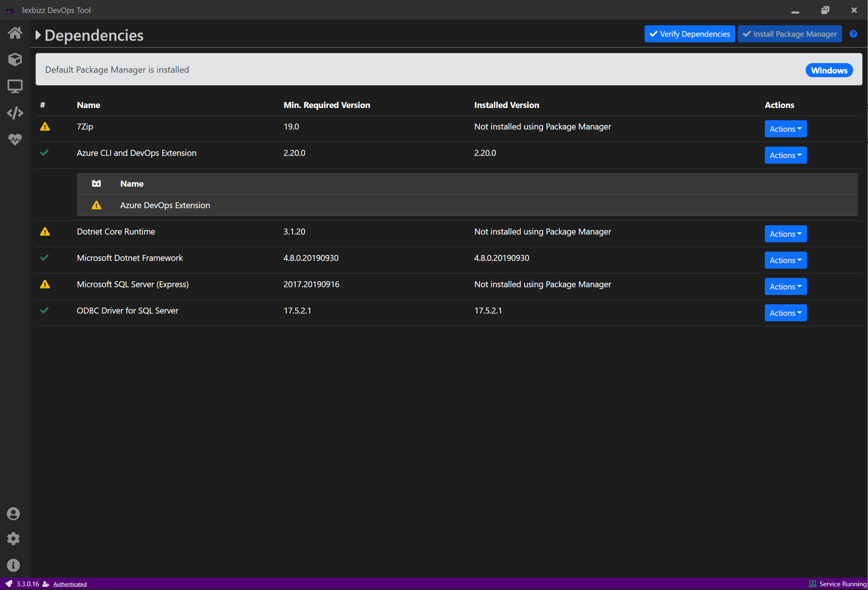The width and height of the screenshot is (868, 590).
Task: Open the code brackets sidebar icon
Action: coord(15,113)
